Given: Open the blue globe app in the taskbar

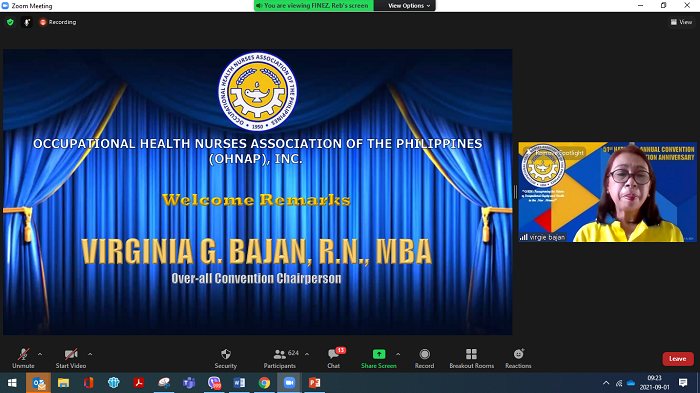Looking at the screenshot, I should point(113,383).
